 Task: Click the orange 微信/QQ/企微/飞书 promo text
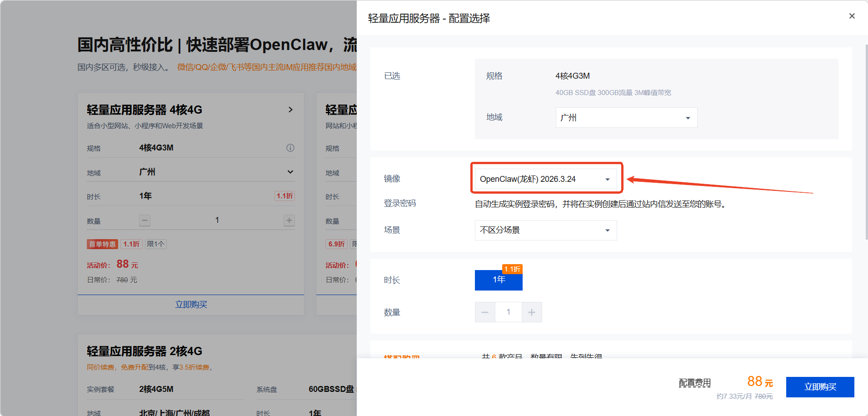267,67
